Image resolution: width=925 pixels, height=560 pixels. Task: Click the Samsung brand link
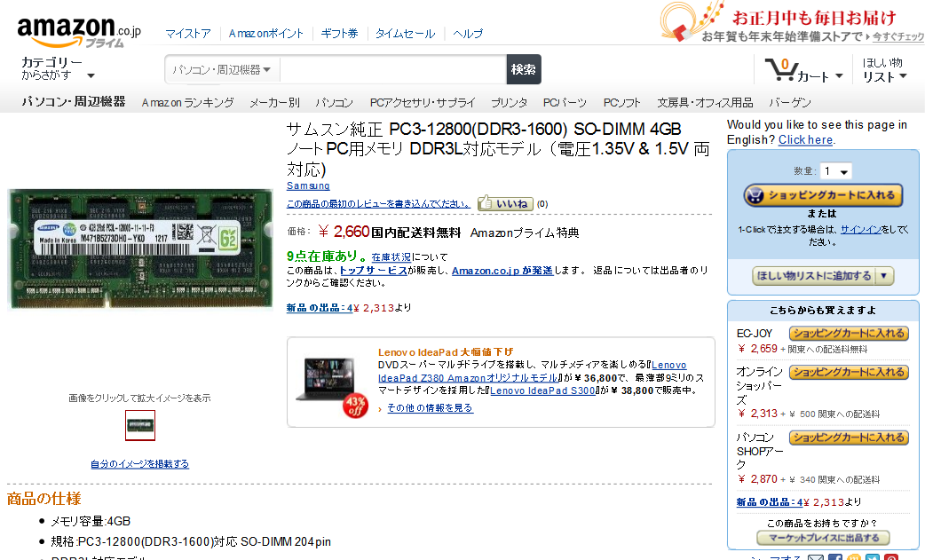tap(308, 185)
